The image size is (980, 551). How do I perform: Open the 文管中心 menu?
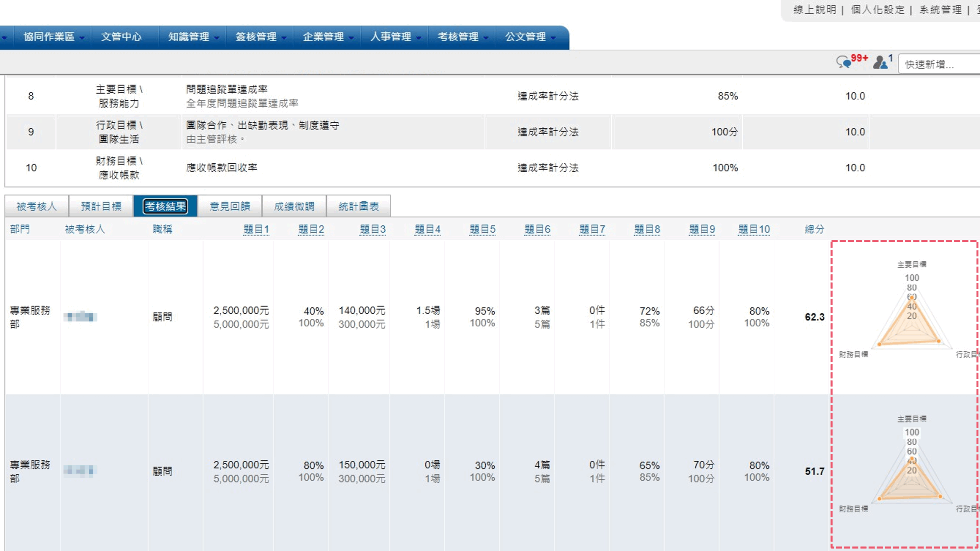click(121, 37)
